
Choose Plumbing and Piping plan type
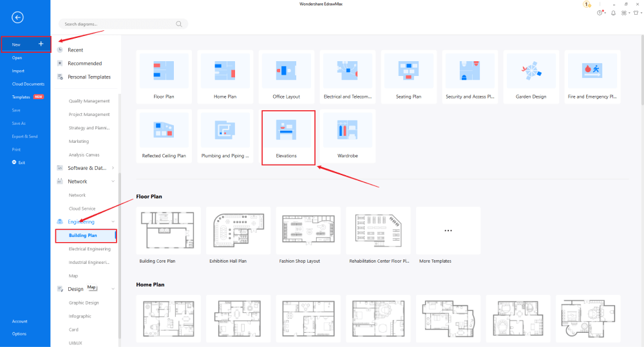click(x=225, y=136)
